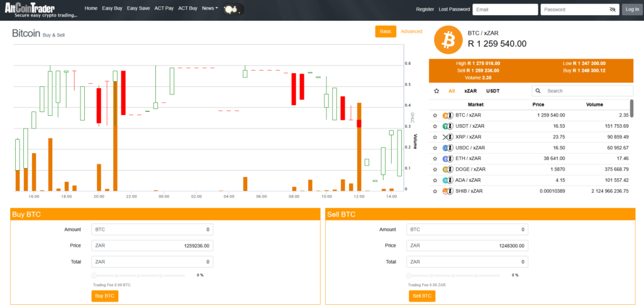Sort by Volume column header
Viewport: 644px width, 306px height.
click(x=594, y=105)
